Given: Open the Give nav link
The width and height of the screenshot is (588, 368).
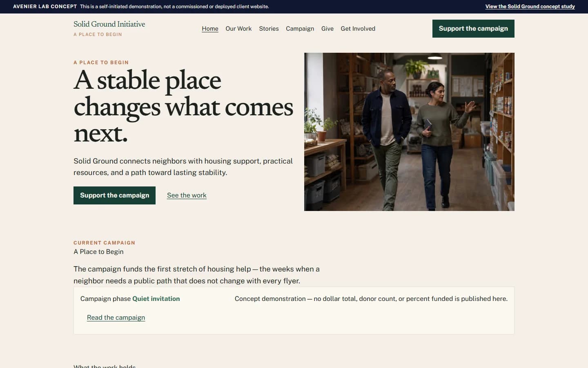Looking at the screenshot, I should click(x=327, y=29).
